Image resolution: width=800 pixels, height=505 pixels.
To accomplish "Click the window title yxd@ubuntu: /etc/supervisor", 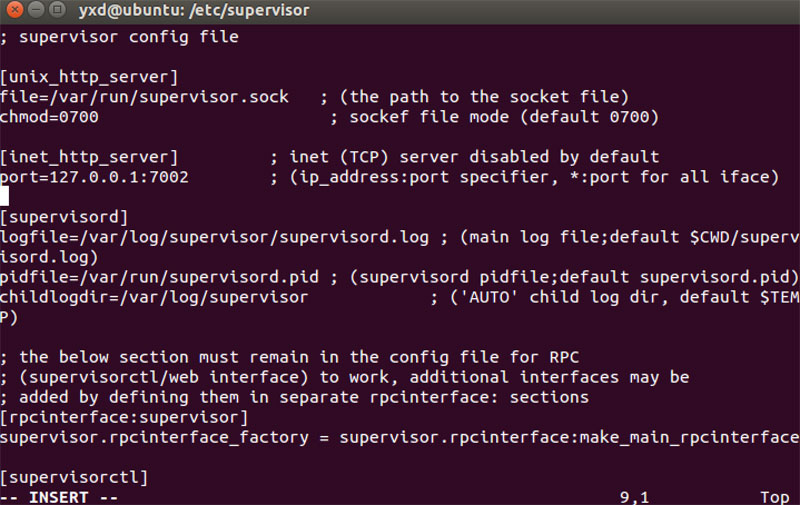I will [194, 10].
